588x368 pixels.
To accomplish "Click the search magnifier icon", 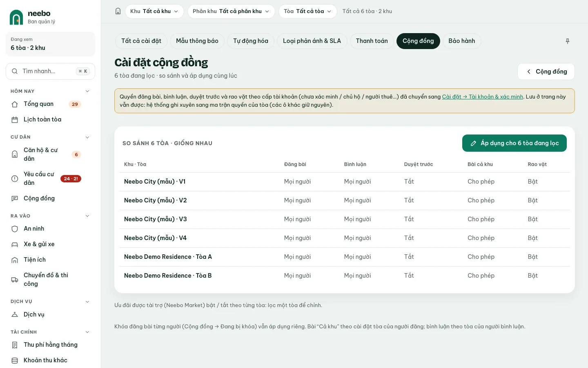I will [15, 71].
